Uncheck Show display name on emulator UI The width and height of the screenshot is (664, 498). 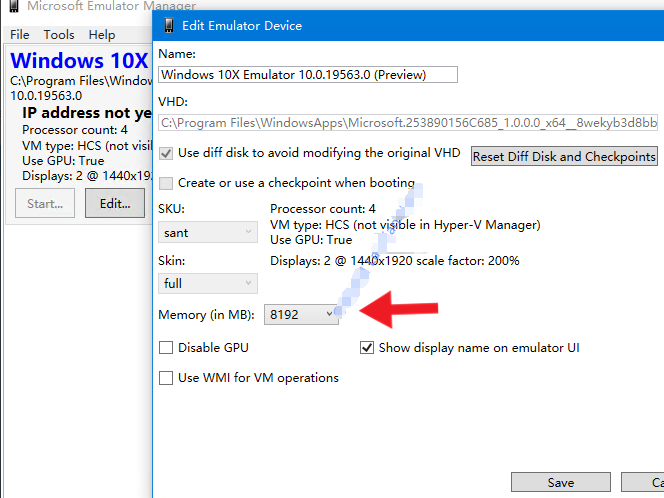[x=367, y=348]
